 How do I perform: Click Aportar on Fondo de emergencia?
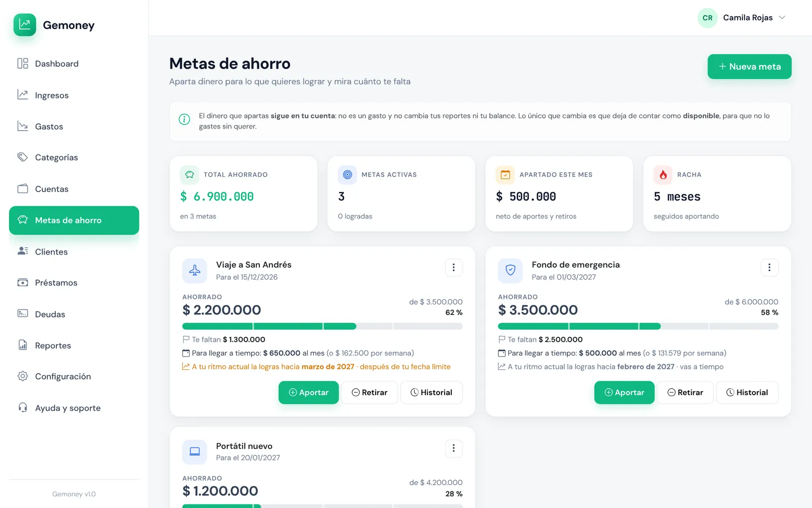tap(624, 393)
